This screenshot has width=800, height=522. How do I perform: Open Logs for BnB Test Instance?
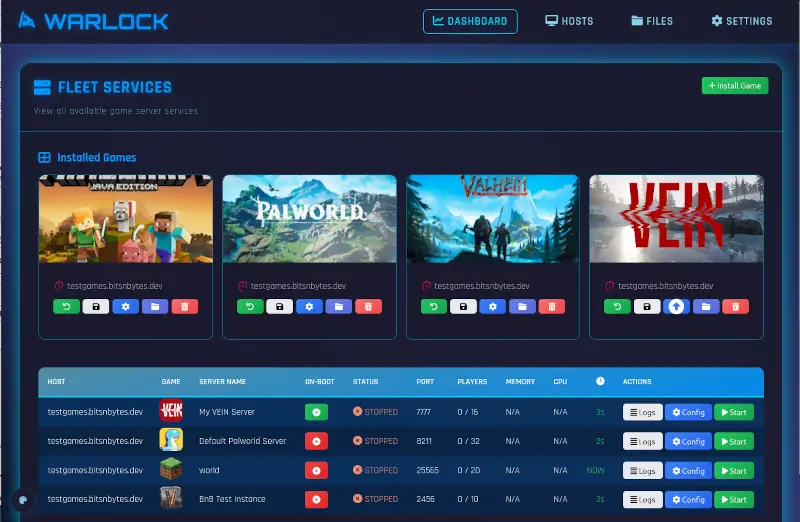tap(642, 500)
